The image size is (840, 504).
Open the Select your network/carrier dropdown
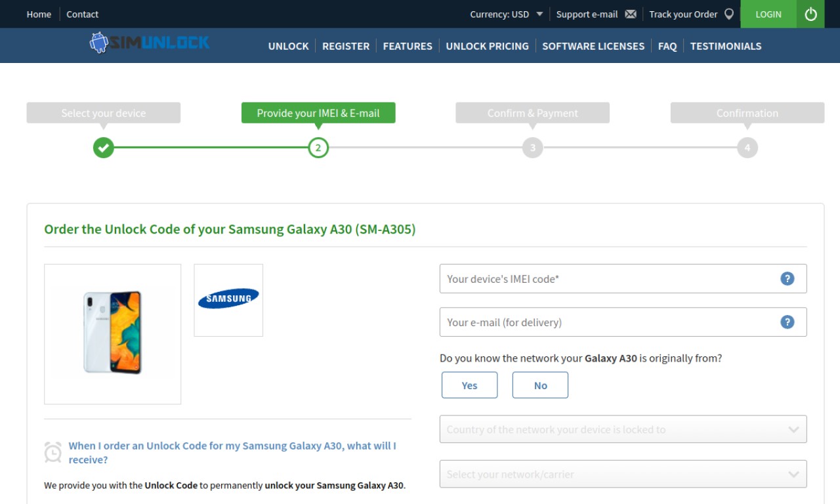[623, 474]
